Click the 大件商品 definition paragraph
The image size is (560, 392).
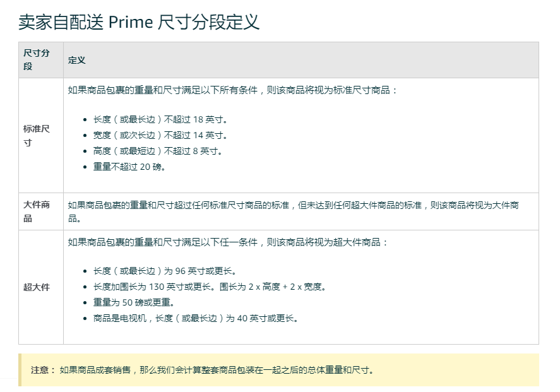(293, 211)
